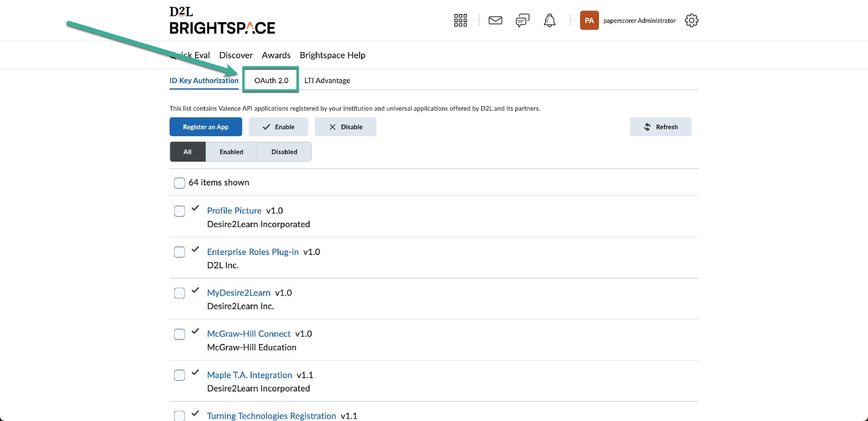Open paperscorer Administrator user menu
This screenshot has height=421, width=868.
pos(639,21)
